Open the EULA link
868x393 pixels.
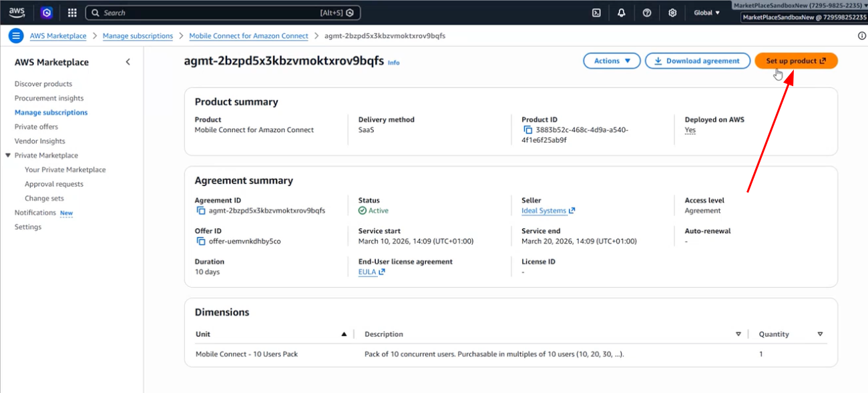tap(372, 272)
